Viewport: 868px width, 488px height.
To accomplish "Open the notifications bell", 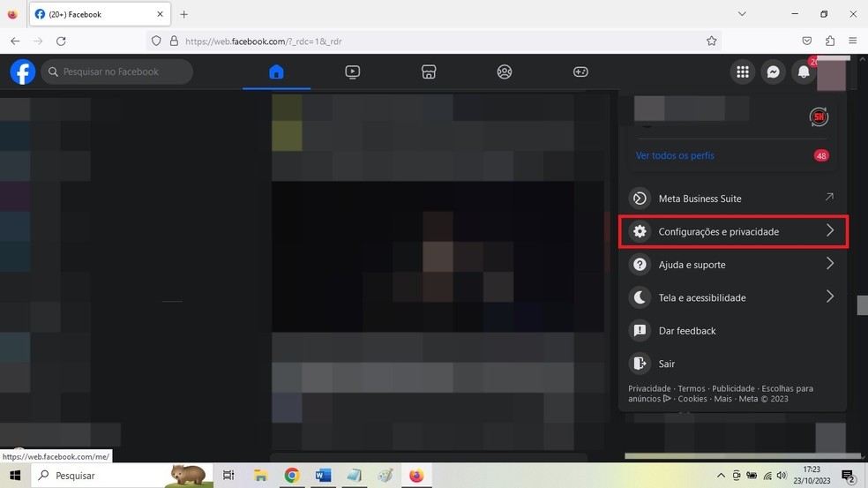I will [804, 72].
